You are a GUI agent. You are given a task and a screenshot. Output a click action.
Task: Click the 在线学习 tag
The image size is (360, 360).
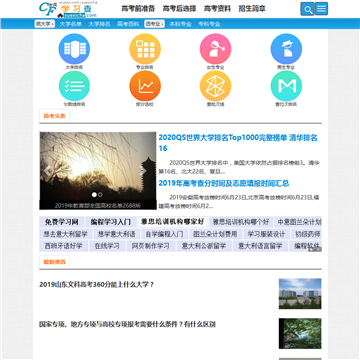(x=107, y=246)
